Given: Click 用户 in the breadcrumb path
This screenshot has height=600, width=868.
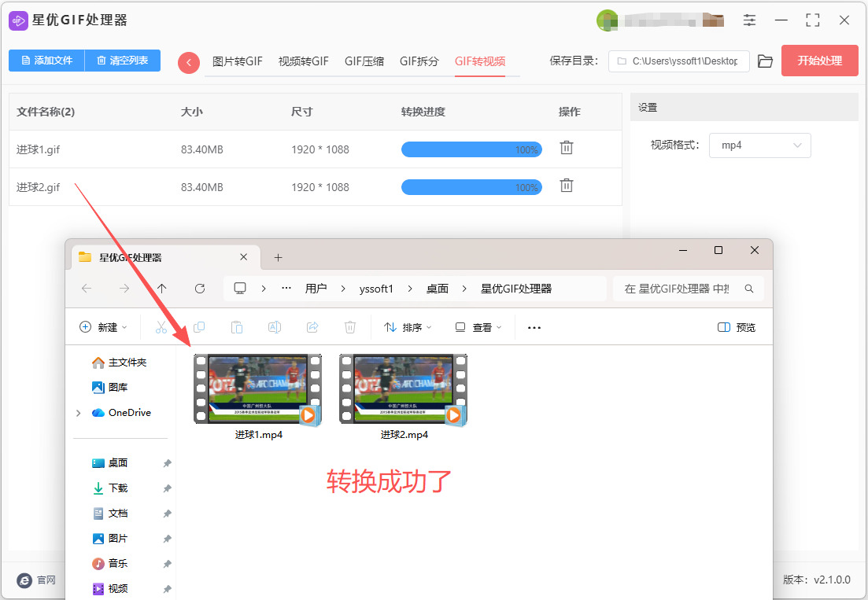Looking at the screenshot, I should coord(316,289).
